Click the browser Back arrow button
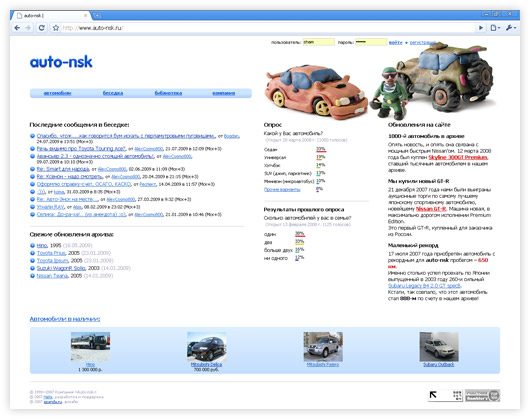 pos(17,28)
